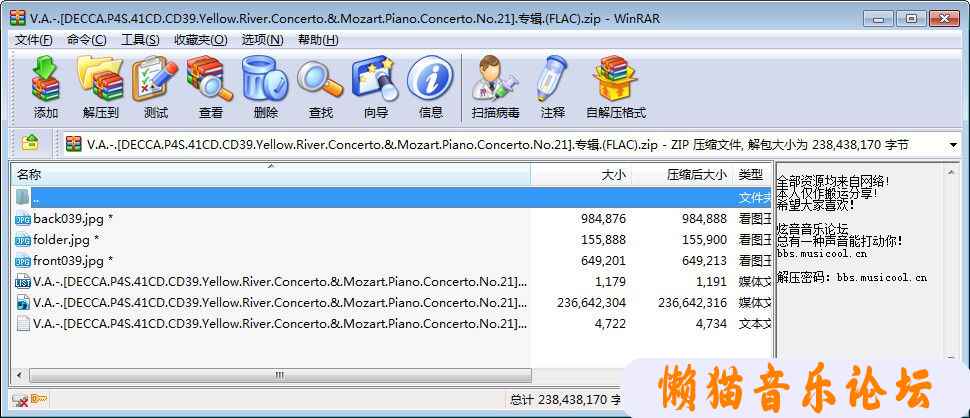Click the 4,722-byte text file's icon
Image resolution: width=970 pixels, height=418 pixels.
pyautogui.click(x=23, y=323)
